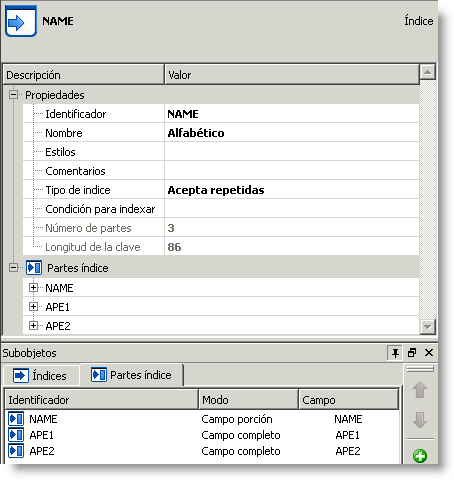Expand the NAME index part node
Viewport: 454px width, 480px height.
33,287
